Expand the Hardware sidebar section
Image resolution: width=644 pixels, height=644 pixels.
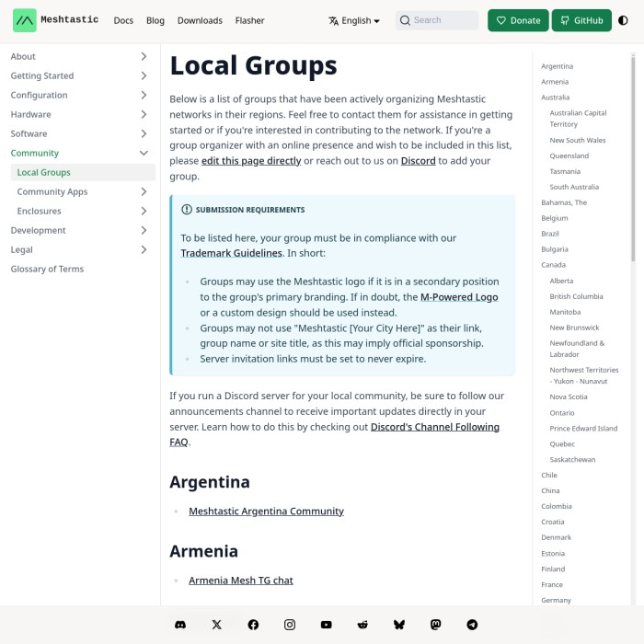pyautogui.click(x=144, y=114)
